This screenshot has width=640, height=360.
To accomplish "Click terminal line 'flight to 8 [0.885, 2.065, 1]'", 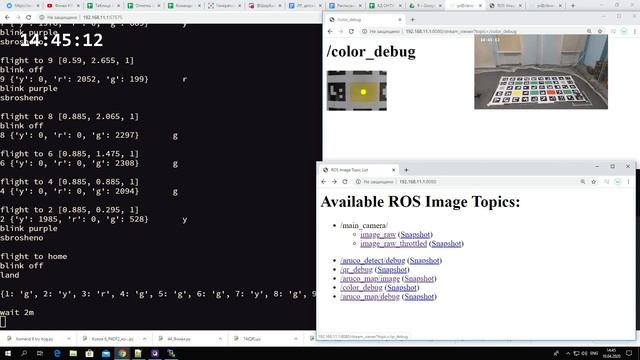I will 70,116.
